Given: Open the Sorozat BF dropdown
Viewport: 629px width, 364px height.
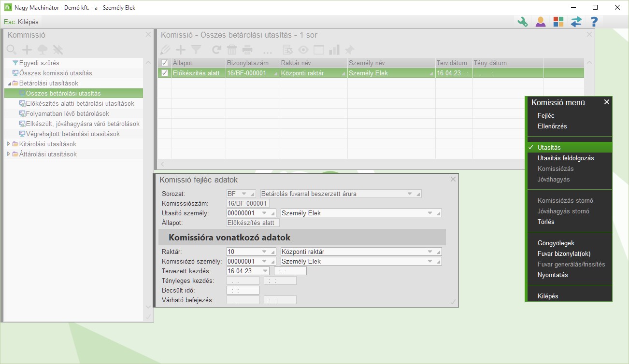Looking at the screenshot, I should (244, 194).
